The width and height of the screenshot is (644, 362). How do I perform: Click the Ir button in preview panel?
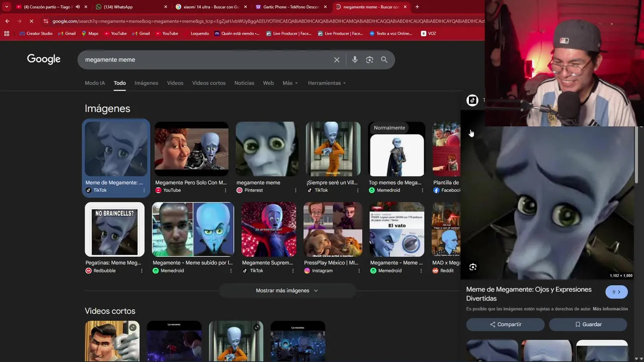(616, 292)
